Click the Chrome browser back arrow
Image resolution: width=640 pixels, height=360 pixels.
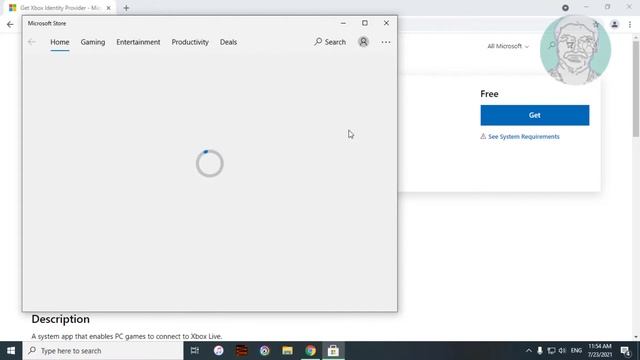(x=10, y=24)
